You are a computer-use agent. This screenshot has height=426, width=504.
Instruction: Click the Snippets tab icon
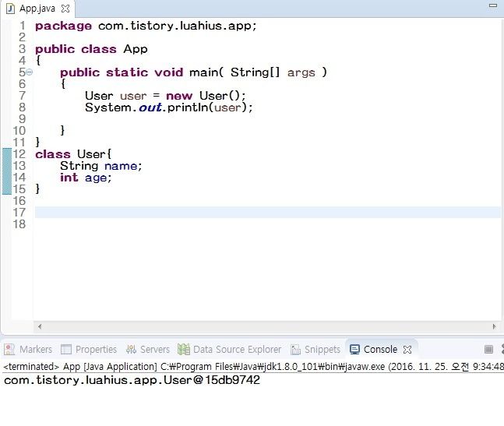point(295,349)
